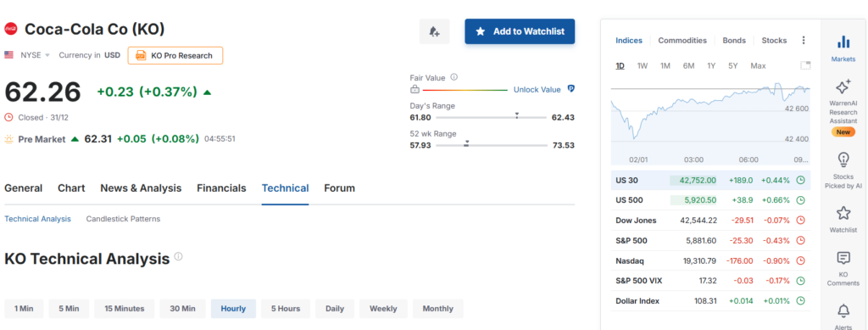This screenshot has width=868, height=330.
Task: Click the Coca-Cola logo icon
Action: [x=11, y=29]
